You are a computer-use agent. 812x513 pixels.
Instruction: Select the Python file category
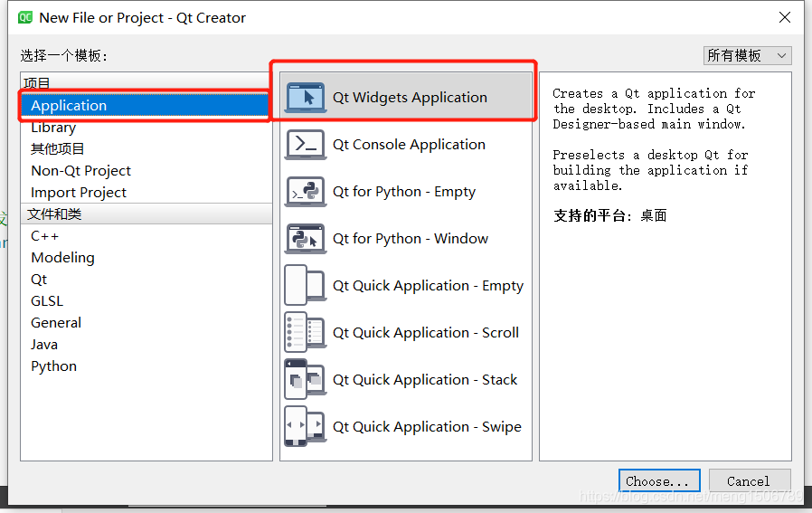146,366
